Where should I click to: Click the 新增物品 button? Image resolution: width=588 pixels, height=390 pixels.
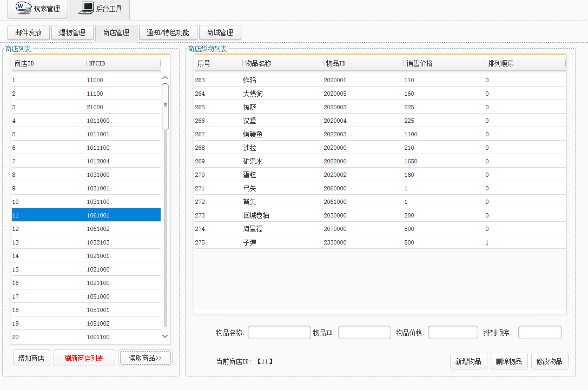tap(468, 361)
